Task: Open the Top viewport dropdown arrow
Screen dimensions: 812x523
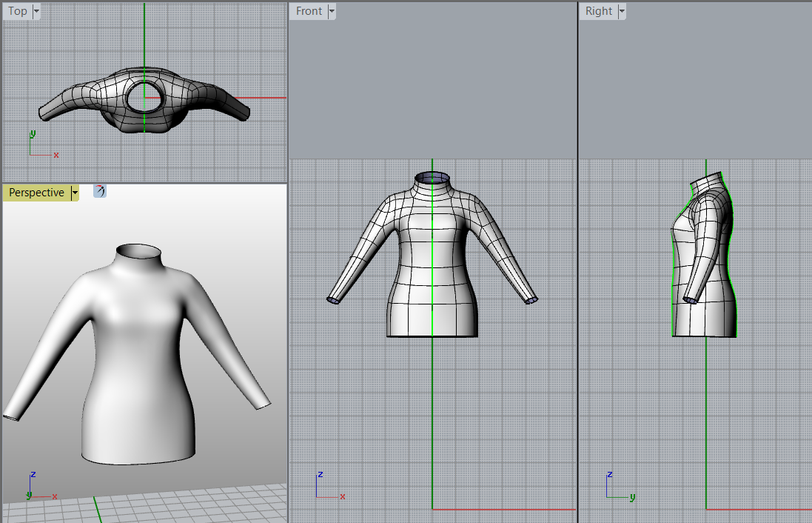Action: tap(37, 11)
